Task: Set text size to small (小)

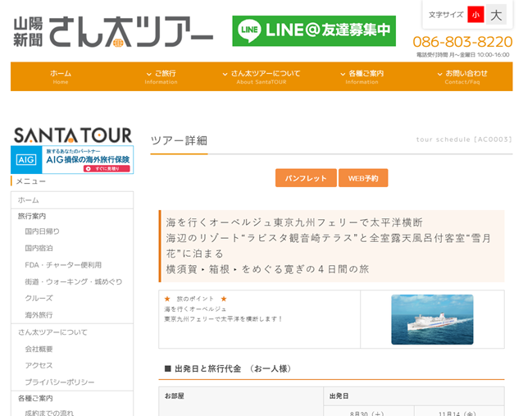Action: [475, 15]
